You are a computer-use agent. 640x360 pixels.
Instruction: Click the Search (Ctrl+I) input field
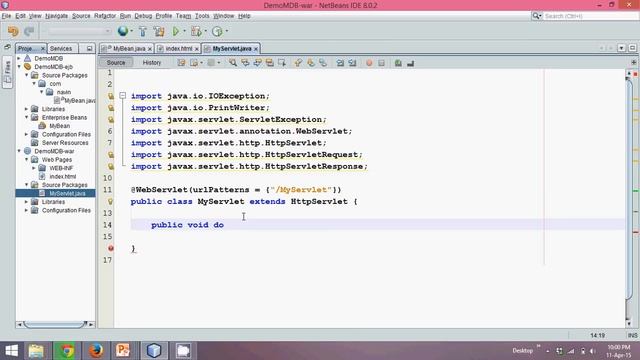pyautogui.click(x=590, y=16)
